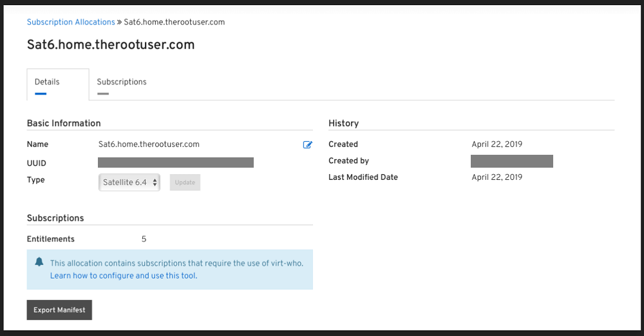644x336 pixels.
Task: Go back to Subscription Allocations breadcrumb
Action: pos(71,22)
